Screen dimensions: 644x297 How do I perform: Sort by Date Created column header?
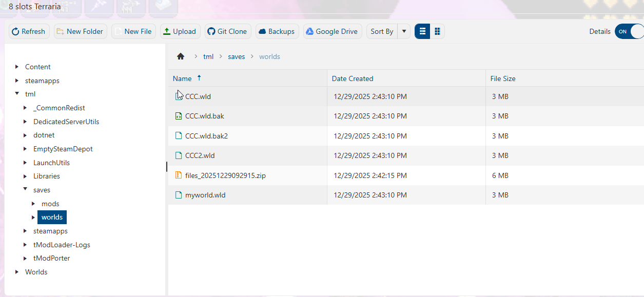[x=353, y=78]
